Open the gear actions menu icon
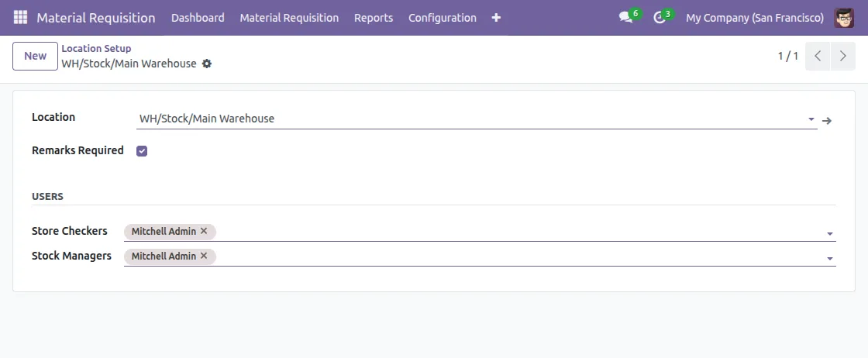 click(x=207, y=64)
